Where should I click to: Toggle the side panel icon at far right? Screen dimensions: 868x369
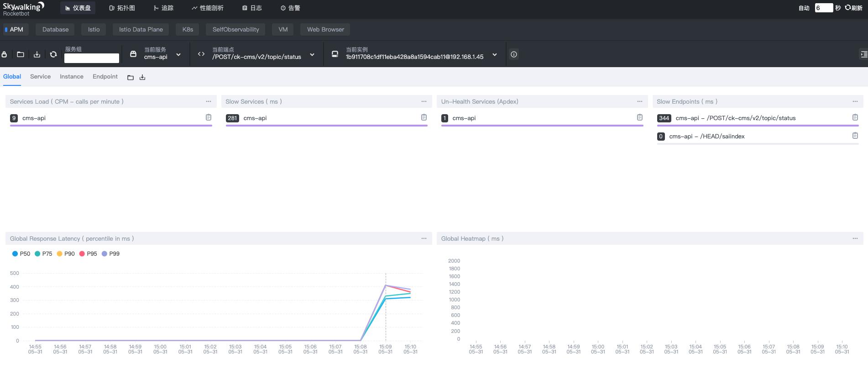coord(863,54)
